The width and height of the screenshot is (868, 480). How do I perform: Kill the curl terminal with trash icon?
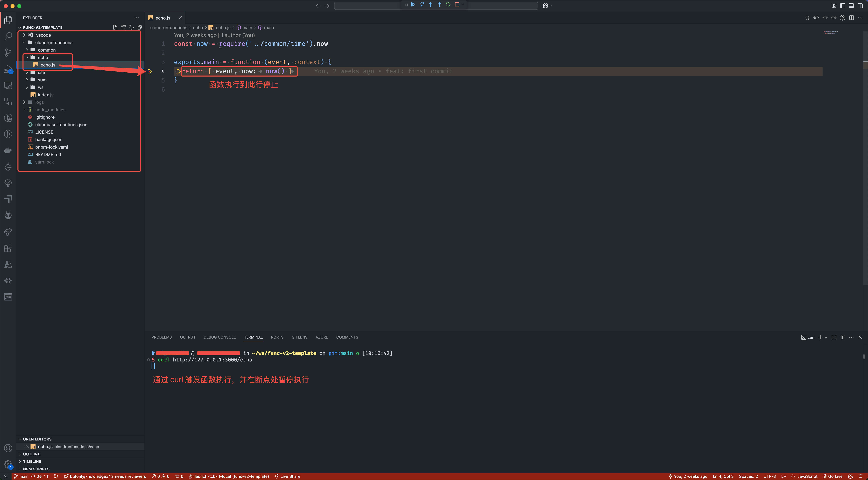(x=842, y=337)
